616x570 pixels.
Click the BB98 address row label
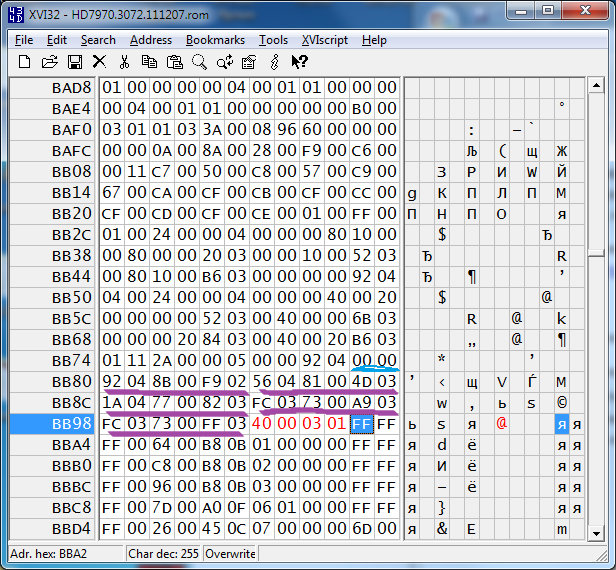click(52, 423)
